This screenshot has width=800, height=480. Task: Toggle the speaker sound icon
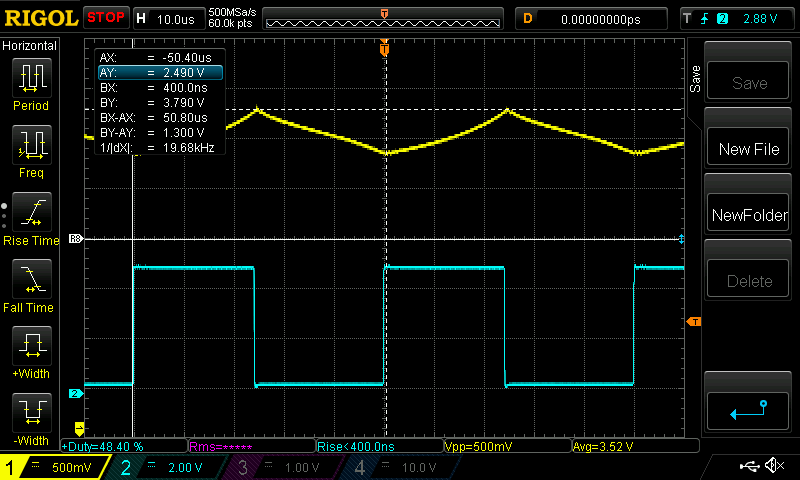tap(775, 466)
